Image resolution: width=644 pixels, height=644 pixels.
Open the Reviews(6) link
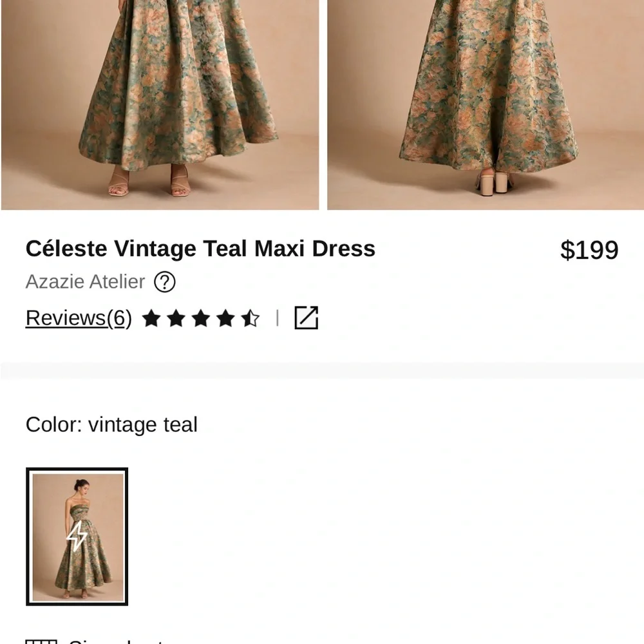[77, 317]
